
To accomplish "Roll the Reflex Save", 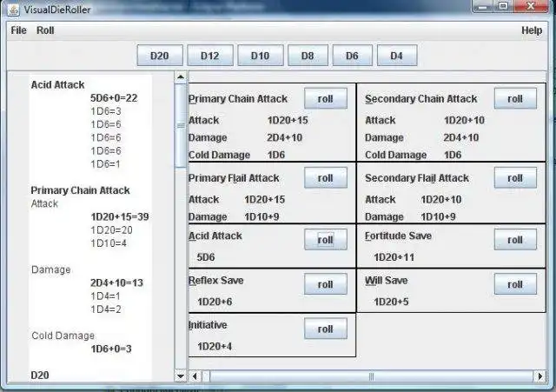I will [326, 284].
